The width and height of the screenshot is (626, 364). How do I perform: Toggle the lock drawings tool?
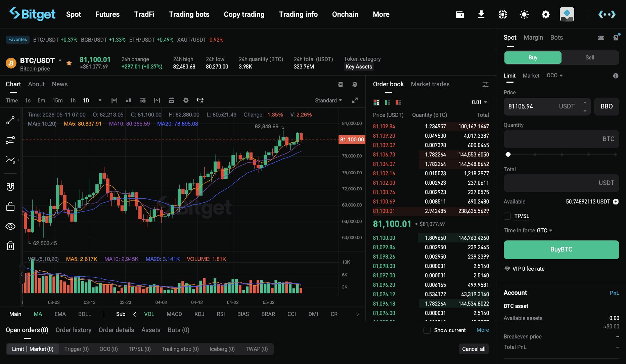(10, 207)
